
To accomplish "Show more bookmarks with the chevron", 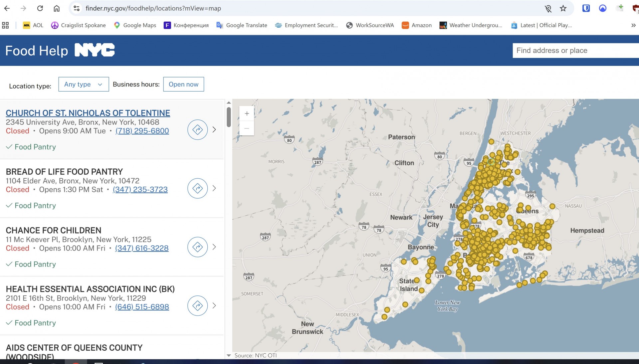I will [633, 25].
